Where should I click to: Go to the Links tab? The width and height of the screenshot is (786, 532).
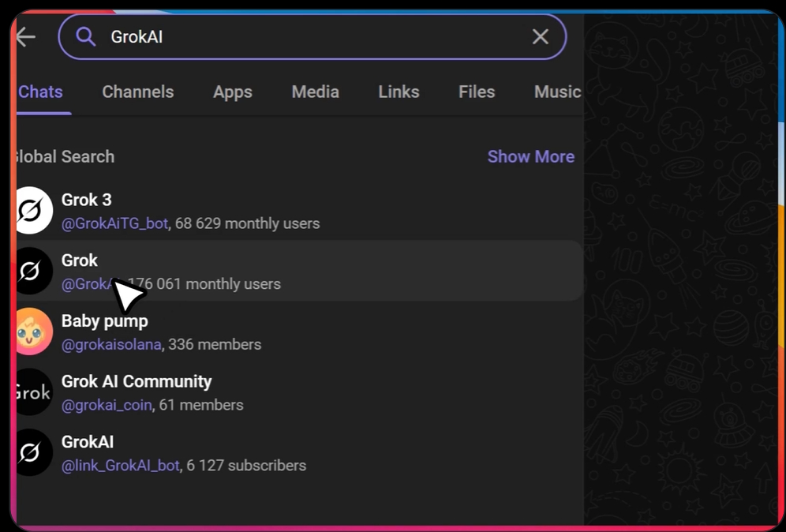399,92
